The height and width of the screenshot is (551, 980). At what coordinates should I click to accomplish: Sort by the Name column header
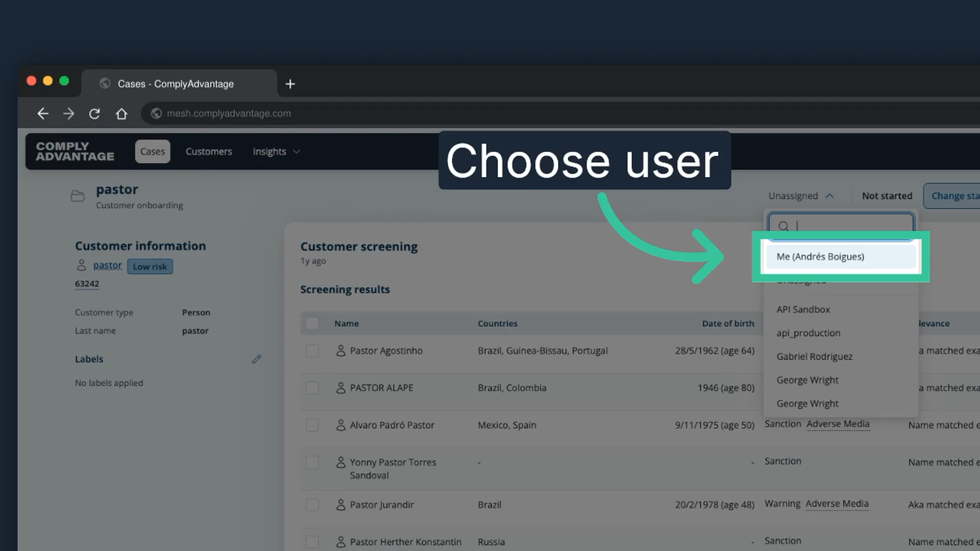[x=347, y=323]
